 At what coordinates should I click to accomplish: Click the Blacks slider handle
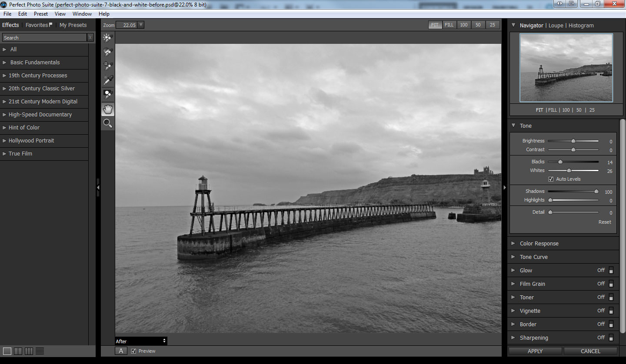(x=560, y=162)
